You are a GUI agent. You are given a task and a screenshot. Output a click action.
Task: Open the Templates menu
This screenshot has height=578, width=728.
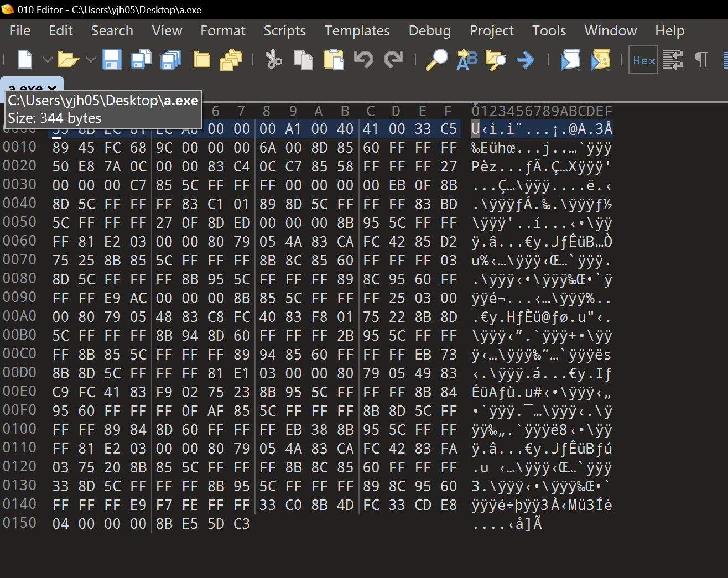click(357, 31)
